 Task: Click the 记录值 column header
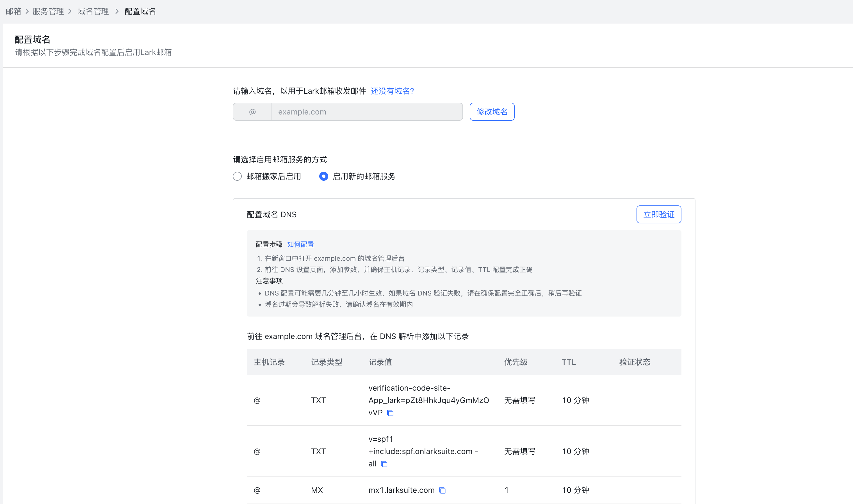pos(380,362)
